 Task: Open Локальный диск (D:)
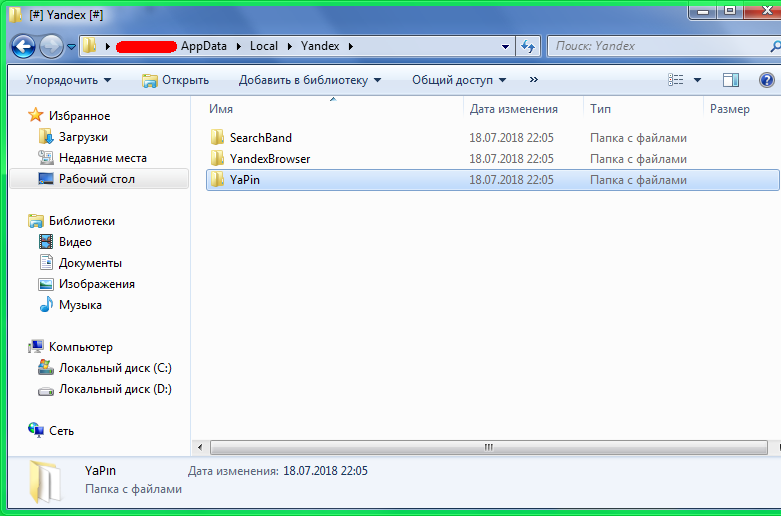click(115, 389)
